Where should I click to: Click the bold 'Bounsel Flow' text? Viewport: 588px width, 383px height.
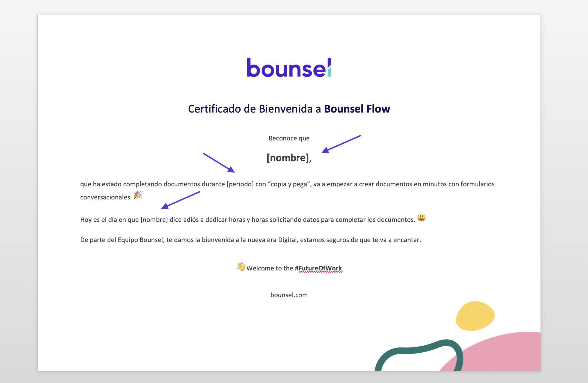tap(357, 109)
